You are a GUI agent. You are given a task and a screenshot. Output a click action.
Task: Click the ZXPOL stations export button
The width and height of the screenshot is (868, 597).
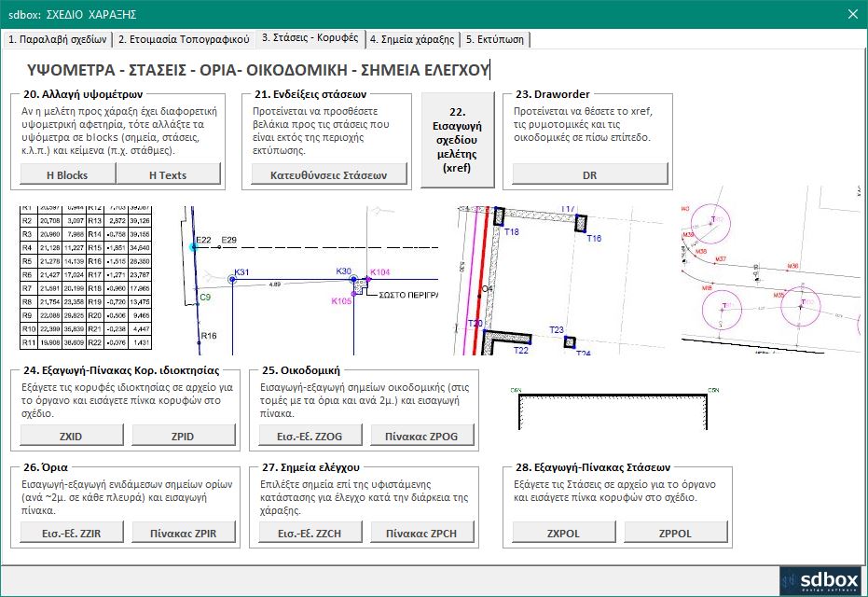tap(567, 533)
